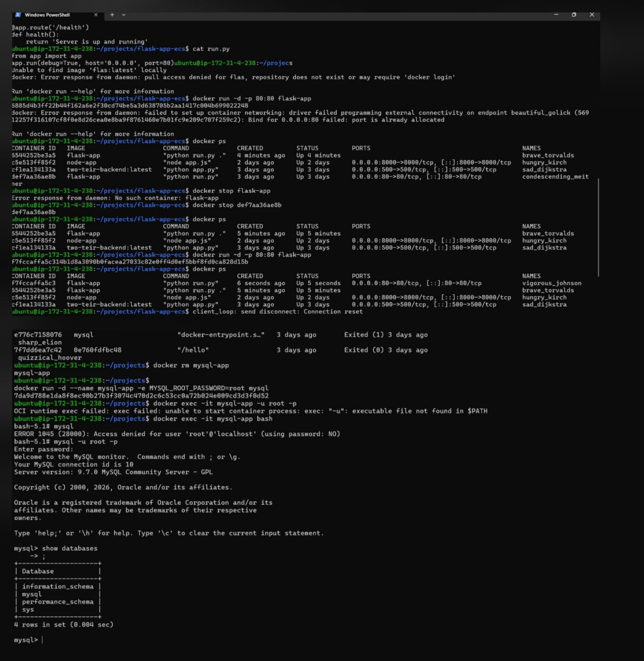Click container ID 'f7fccaffa5c3'
Screen dimensions: 644x661
tap(33, 283)
